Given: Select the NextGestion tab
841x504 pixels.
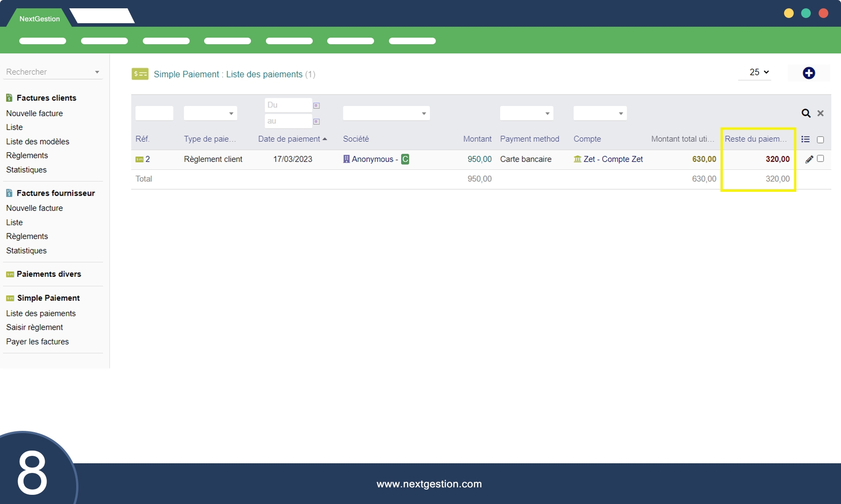Looking at the screenshot, I should (39, 19).
